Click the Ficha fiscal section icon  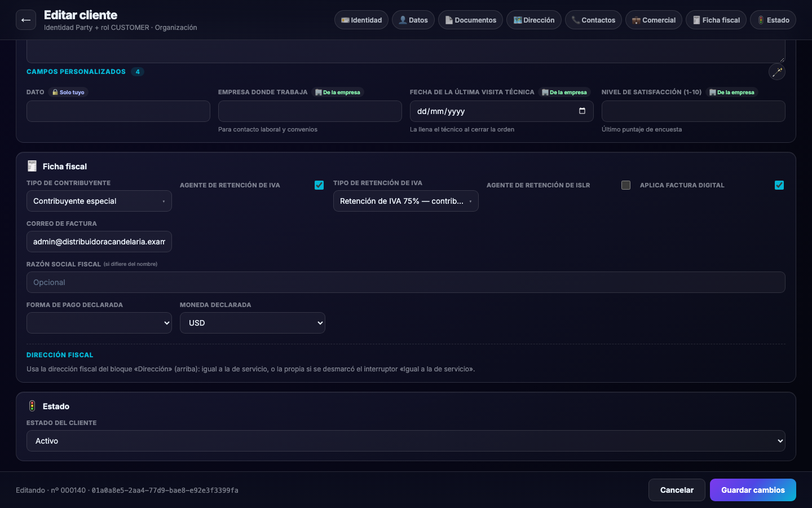tap(32, 166)
